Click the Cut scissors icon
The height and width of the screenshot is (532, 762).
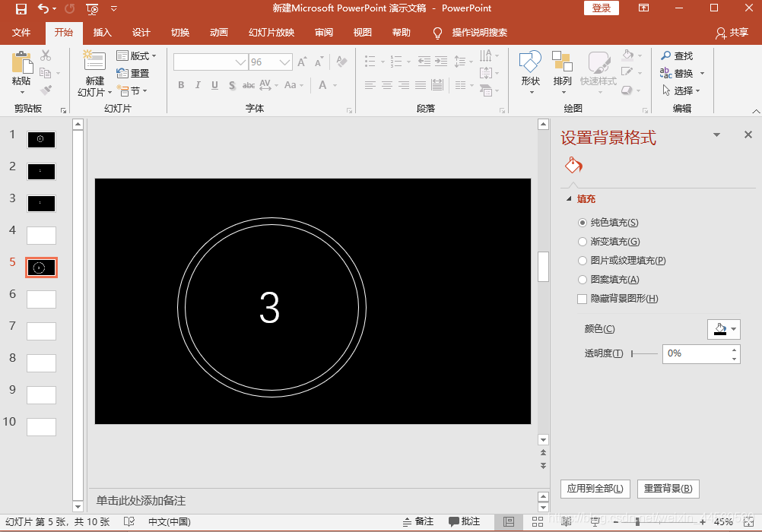pos(46,55)
